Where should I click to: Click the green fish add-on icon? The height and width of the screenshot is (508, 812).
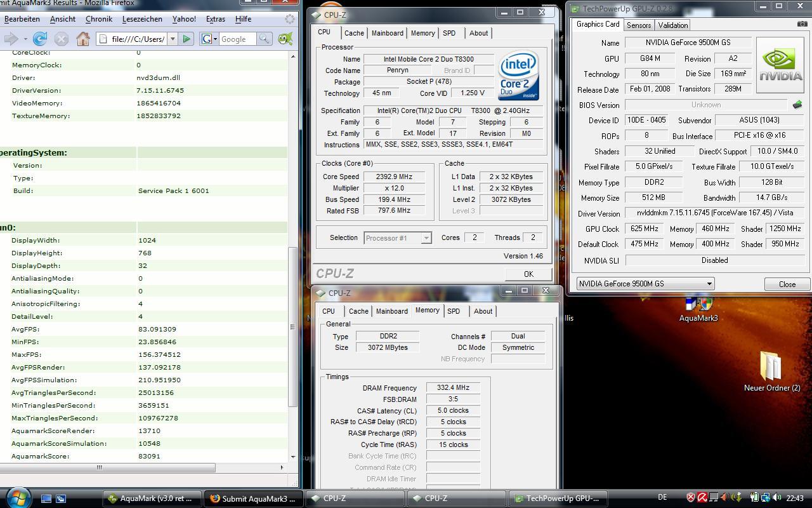point(285,39)
